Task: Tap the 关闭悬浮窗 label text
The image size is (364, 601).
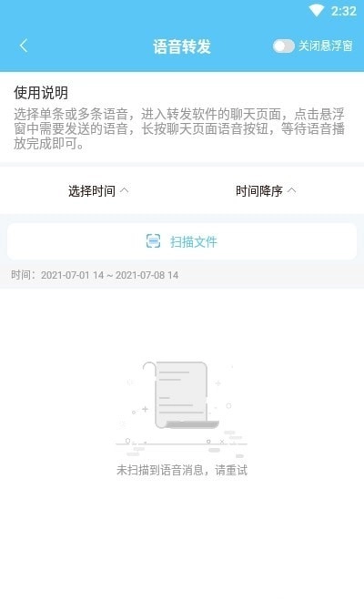Action: [x=325, y=46]
